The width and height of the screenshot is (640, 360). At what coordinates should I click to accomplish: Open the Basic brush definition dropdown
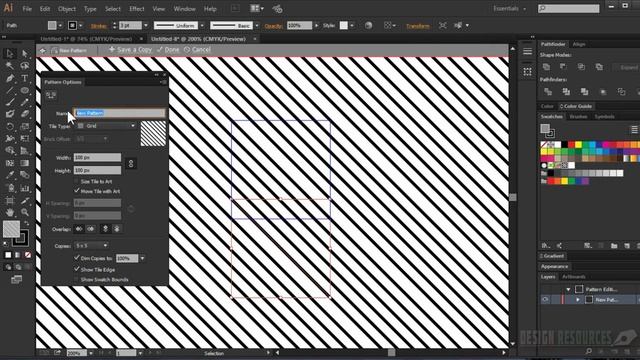pos(257,25)
